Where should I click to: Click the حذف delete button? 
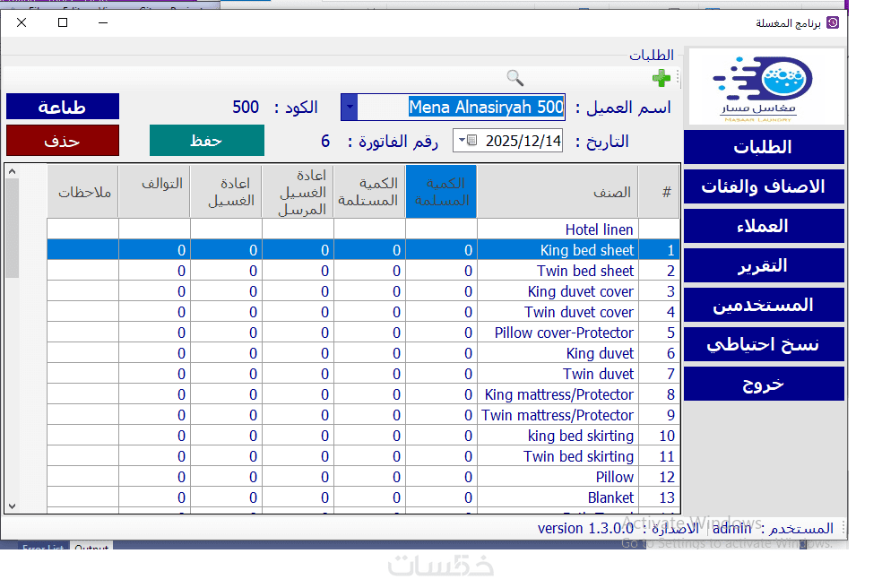pyautogui.click(x=63, y=140)
